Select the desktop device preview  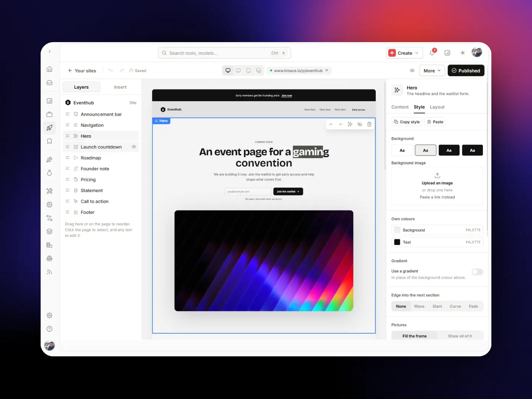point(228,71)
